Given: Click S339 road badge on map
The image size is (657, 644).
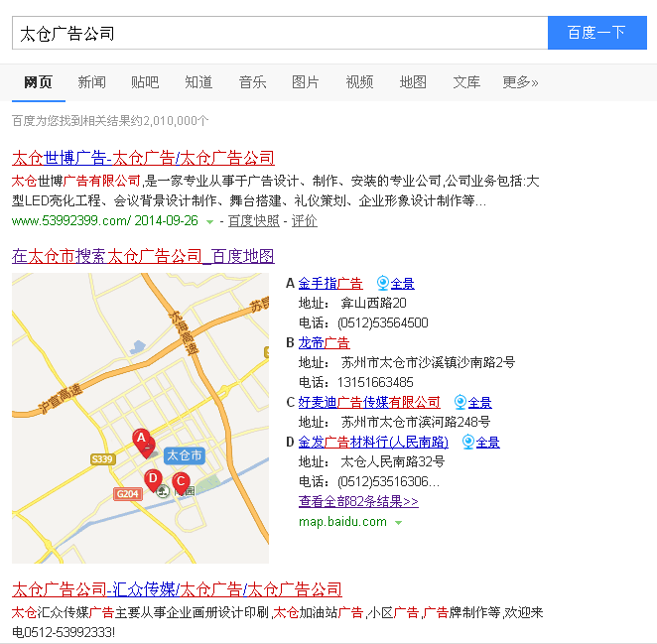Looking at the screenshot, I should 102,459.
